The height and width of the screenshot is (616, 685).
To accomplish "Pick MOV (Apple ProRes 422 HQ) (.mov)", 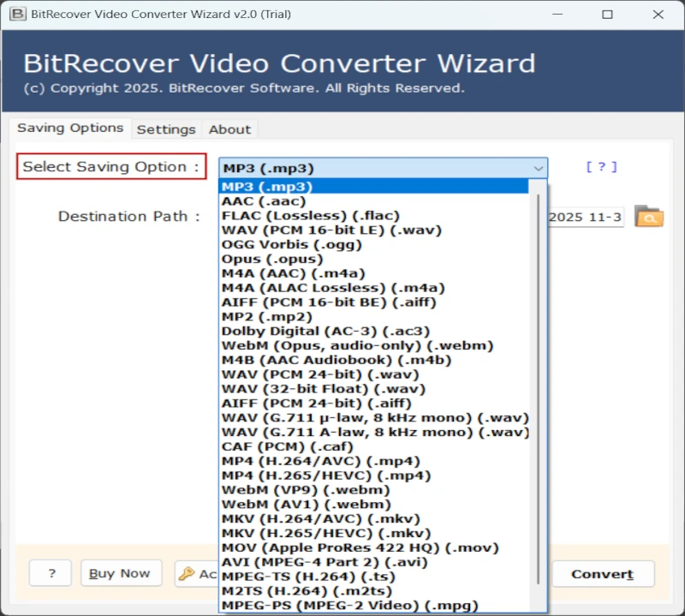I will (373, 547).
